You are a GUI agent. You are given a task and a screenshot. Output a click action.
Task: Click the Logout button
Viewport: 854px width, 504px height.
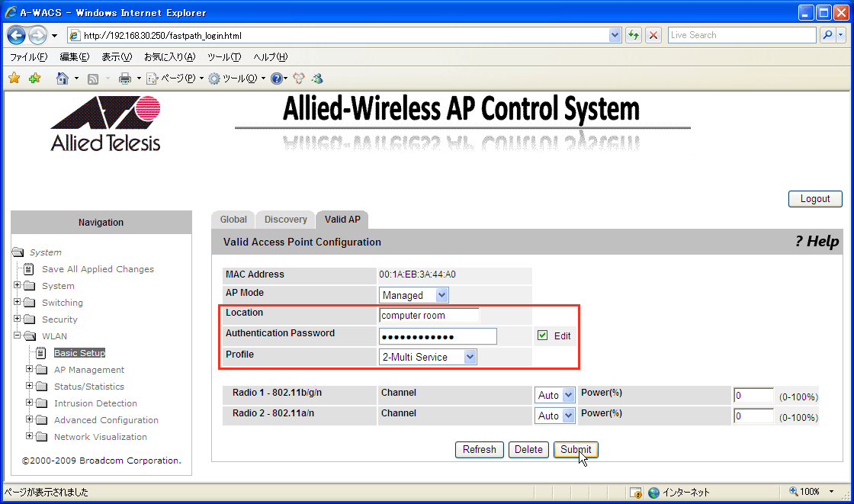(815, 199)
